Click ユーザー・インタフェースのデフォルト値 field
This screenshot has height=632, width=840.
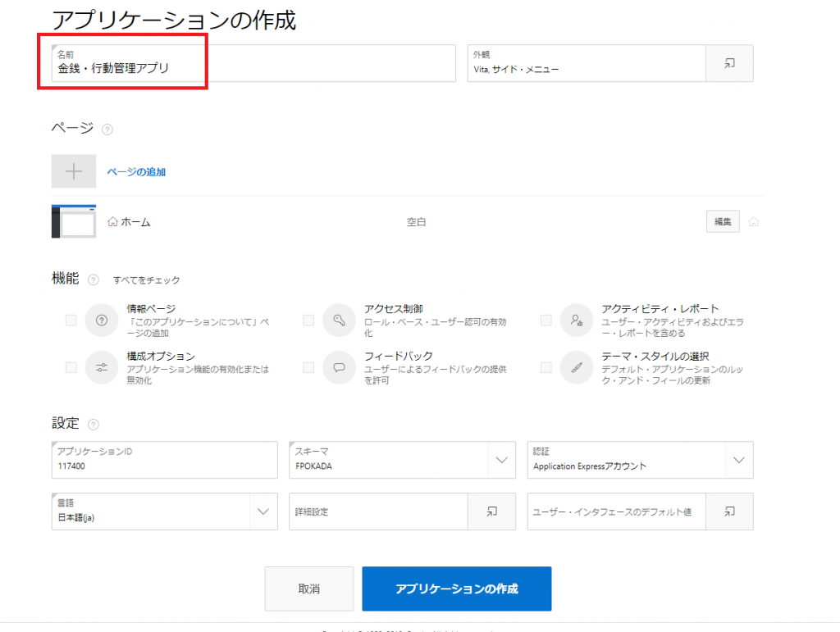[617, 512]
